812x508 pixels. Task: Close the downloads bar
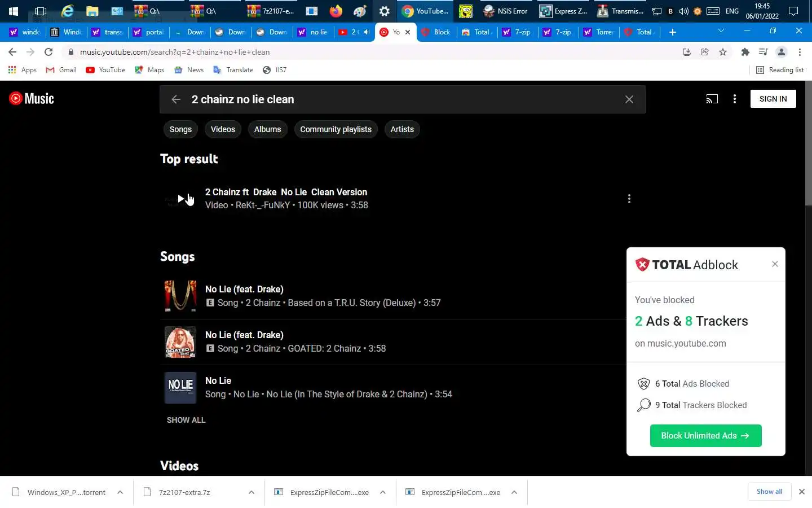click(802, 492)
